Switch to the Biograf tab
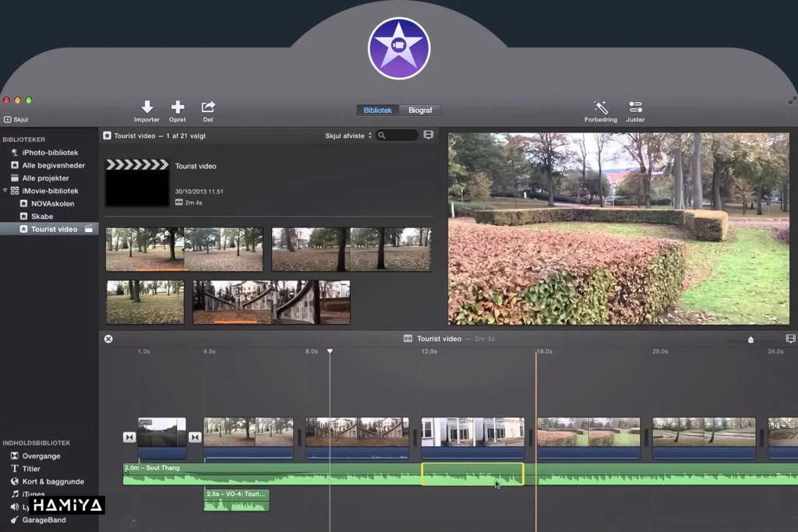 421,110
